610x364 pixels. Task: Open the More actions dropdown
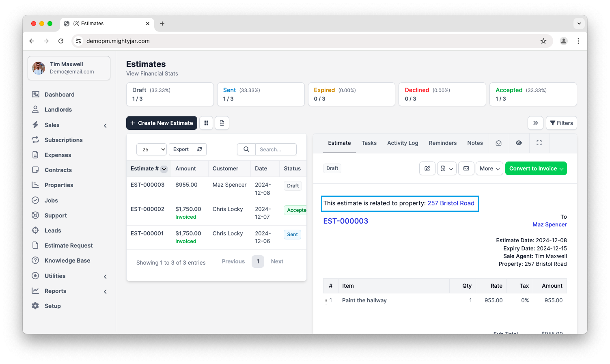tap(490, 168)
